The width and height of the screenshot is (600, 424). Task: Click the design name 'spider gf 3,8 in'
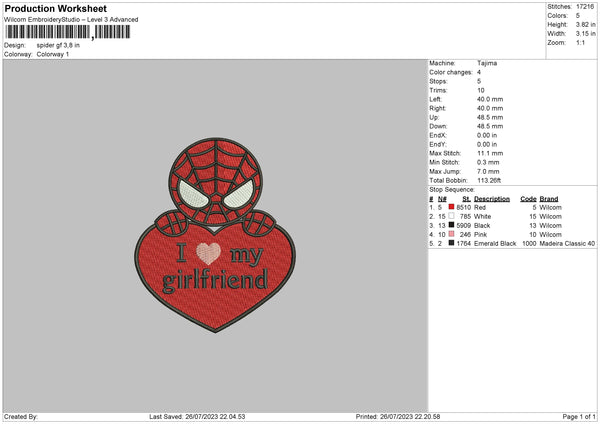pyautogui.click(x=58, y=45)
